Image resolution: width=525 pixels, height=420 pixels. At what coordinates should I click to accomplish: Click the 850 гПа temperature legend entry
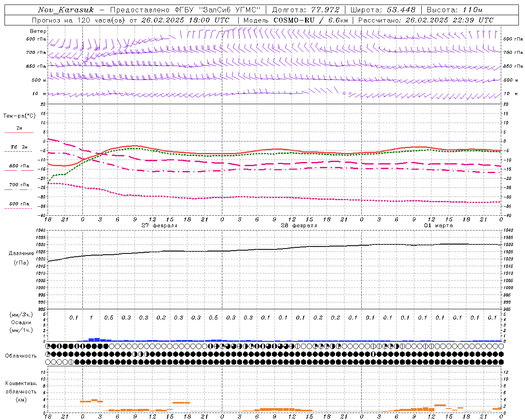(19, 166)
